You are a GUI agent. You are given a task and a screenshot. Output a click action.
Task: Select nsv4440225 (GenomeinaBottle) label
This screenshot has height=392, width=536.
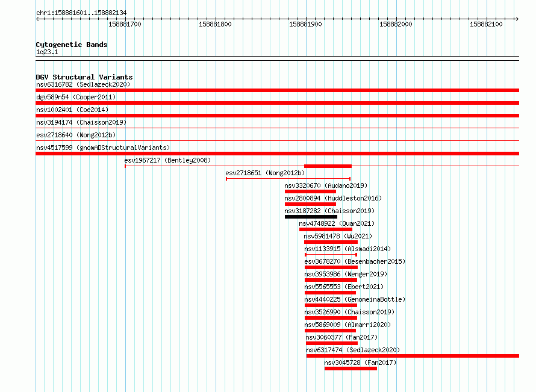click(x=355, y=299)
